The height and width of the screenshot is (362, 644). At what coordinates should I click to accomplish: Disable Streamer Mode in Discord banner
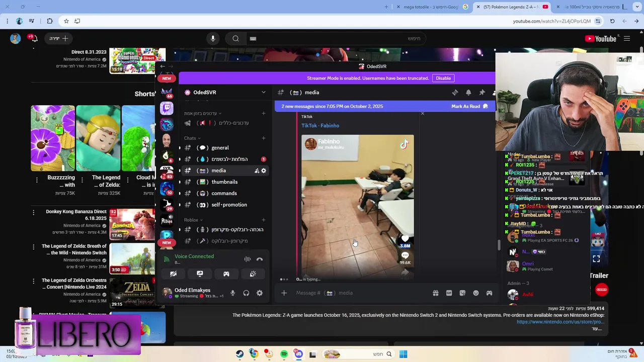pos(443,78)
